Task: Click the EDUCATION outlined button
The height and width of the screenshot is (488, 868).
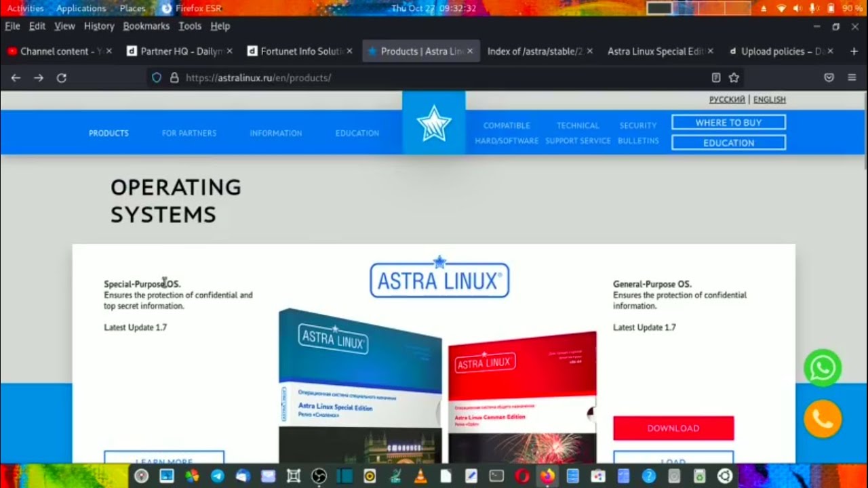Action: [x=728, y=143]
